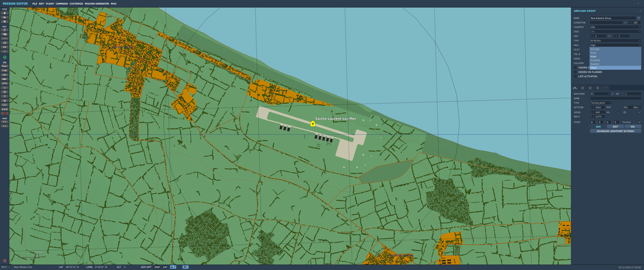Open mission file via folder icon

click(4, 17)
